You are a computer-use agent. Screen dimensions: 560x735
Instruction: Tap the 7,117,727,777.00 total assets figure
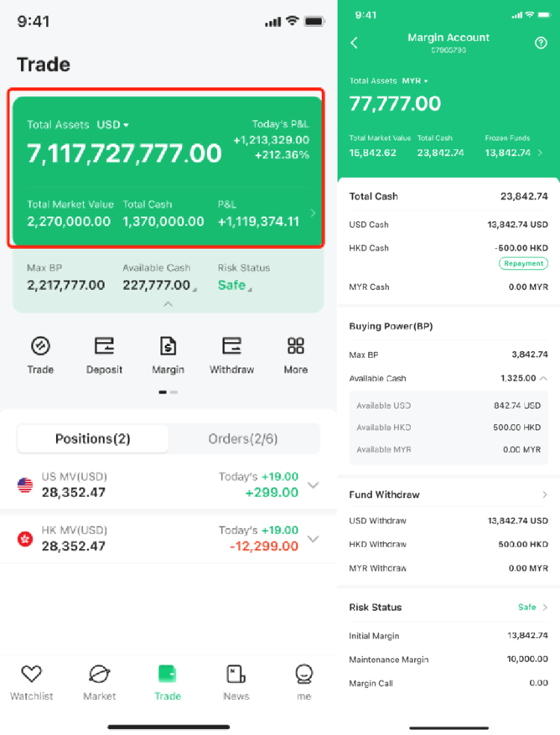click(x=124, y=153)
